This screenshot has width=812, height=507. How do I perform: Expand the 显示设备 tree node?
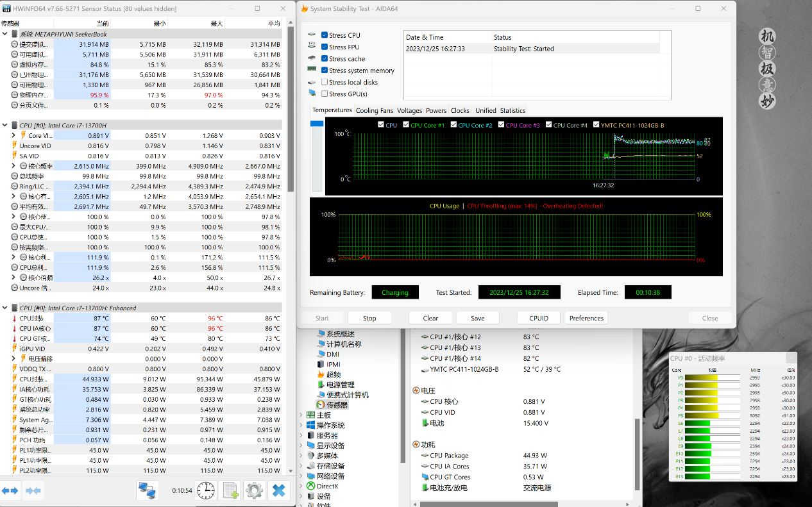pyautogui.click(x=301, y=445)
